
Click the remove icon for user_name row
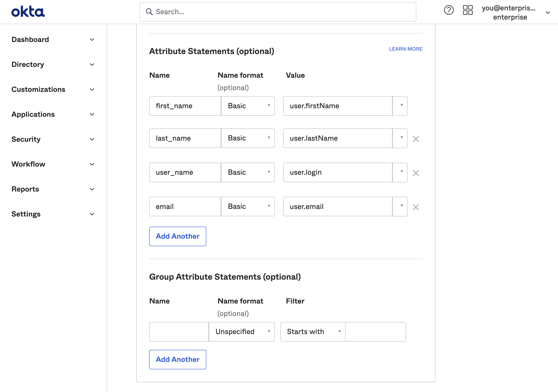pos(415,173)
